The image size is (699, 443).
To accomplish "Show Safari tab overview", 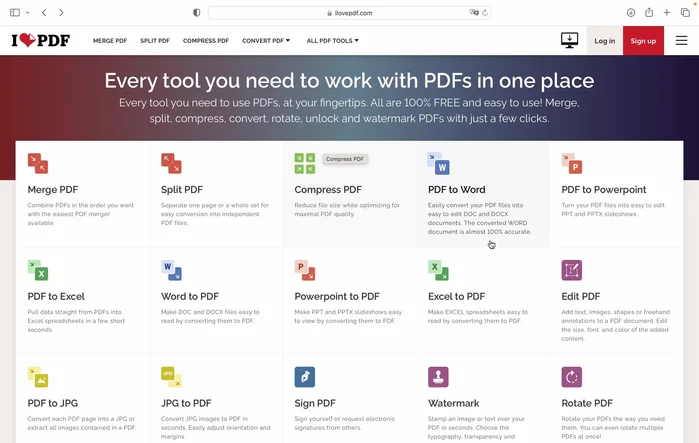I will [x=685, y=12].
